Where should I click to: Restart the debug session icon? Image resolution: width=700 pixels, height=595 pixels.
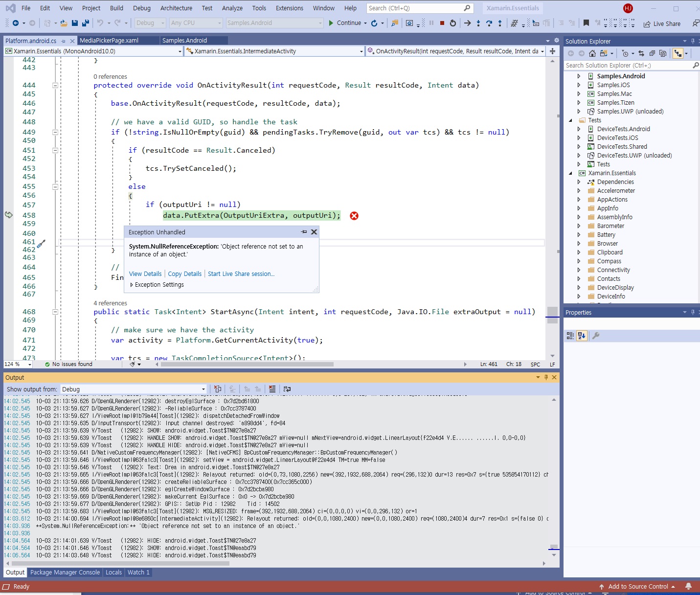[x=453, y=23]
